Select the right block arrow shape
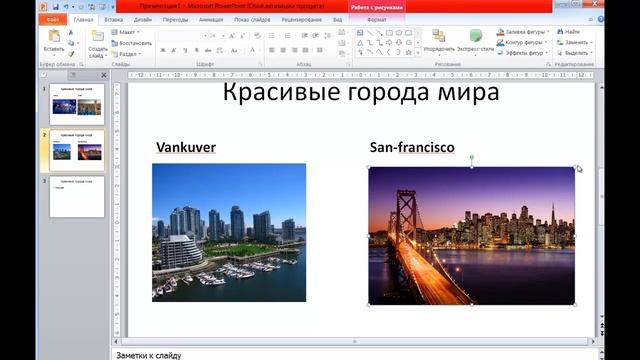 389,42
